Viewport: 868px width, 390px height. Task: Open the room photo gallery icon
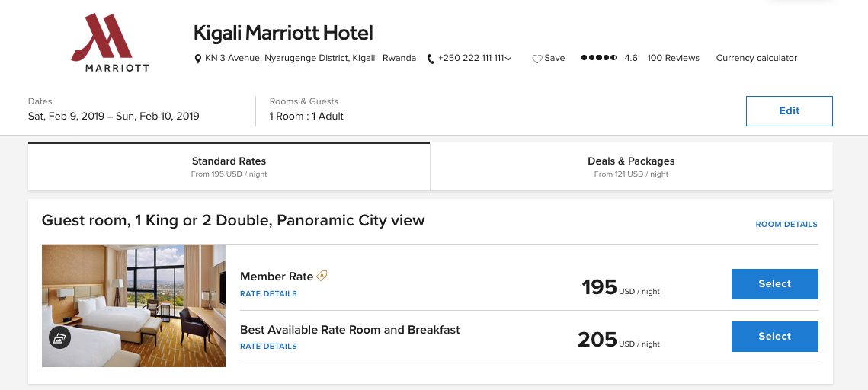point(60,337)
